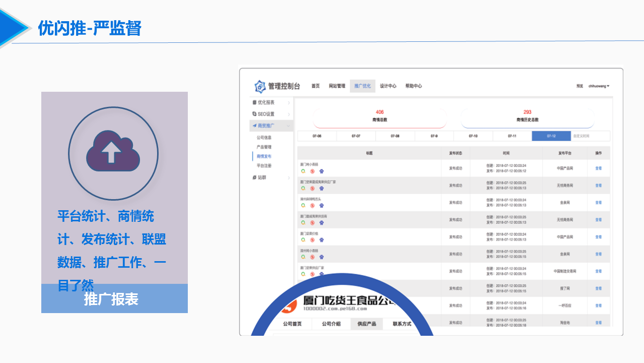Viewport: 644px width, 363px height.
Task: Select the 07-06 date tab
Action: point(317,136)
